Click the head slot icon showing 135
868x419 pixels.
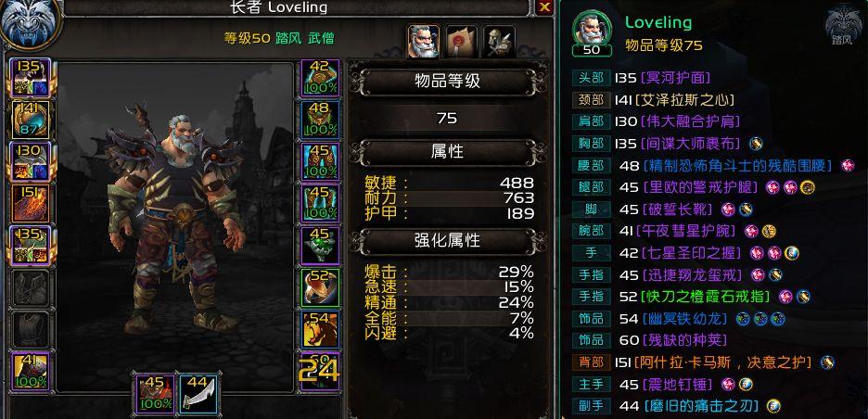[31, 78]
